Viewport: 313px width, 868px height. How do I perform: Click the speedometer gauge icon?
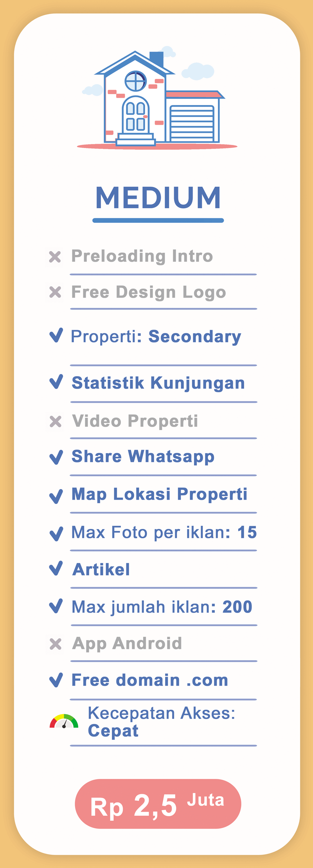pyautogui.click(x=64, y=722)
